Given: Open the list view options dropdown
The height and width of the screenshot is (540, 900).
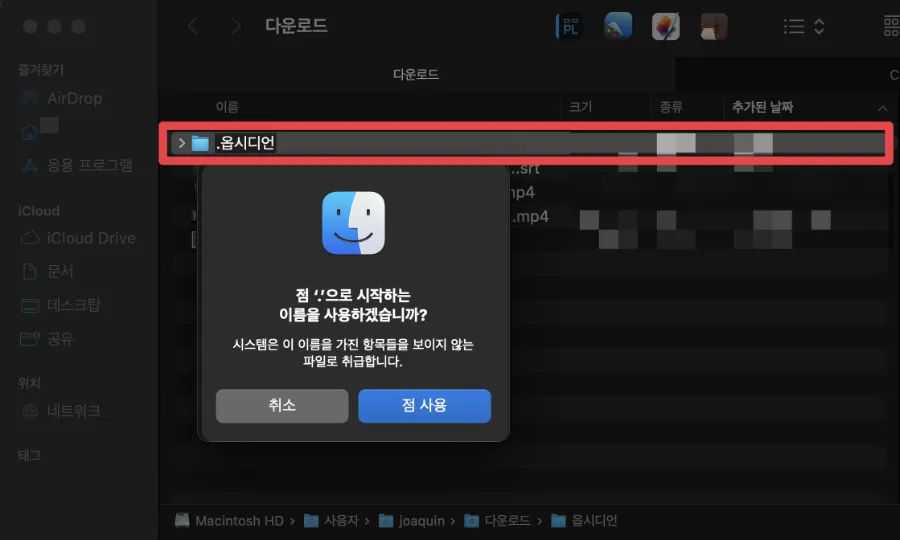Looking at the screenshot, I should point(804,26).
